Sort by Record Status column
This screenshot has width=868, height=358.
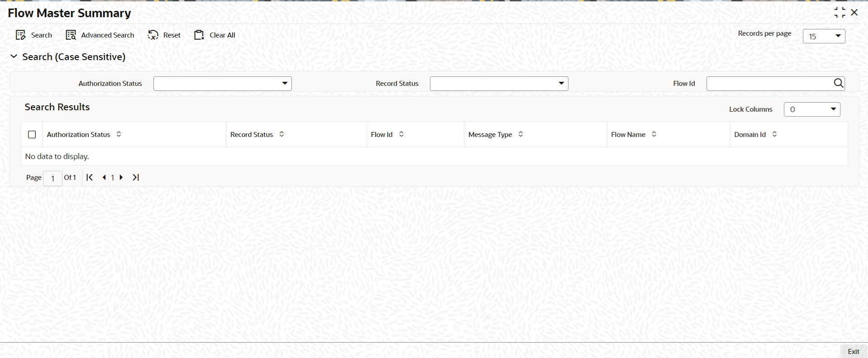coord(281,134)
